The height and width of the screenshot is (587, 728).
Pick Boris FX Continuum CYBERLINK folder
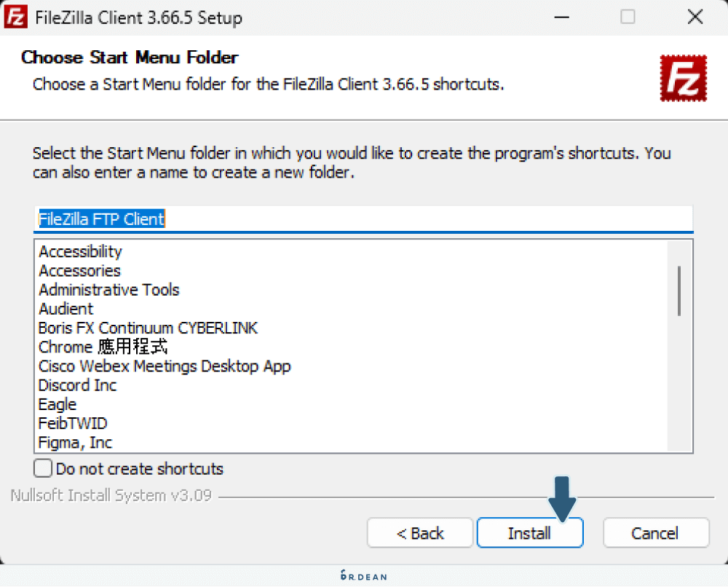[149, 328]
